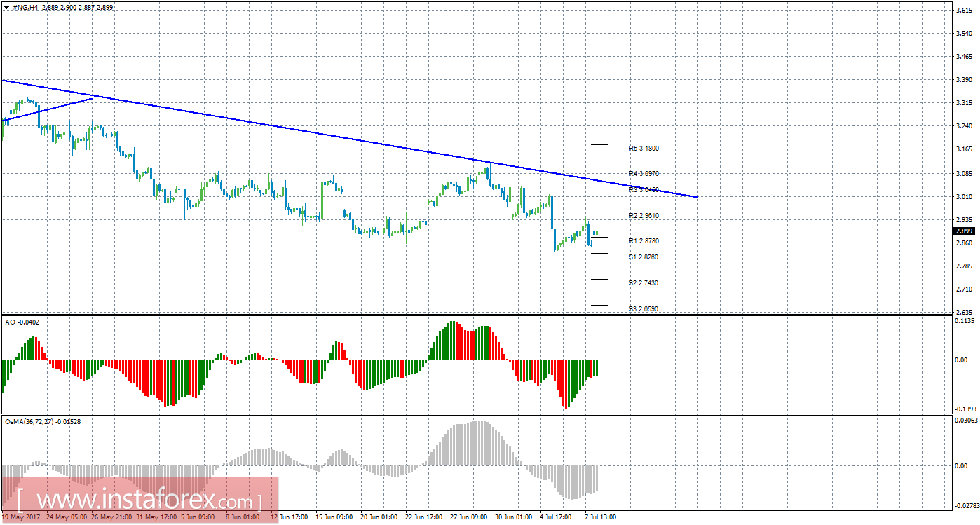This screenshot has height=525, width=980.
Task: Select the long descending blue trend line
Action: point(351,138)
